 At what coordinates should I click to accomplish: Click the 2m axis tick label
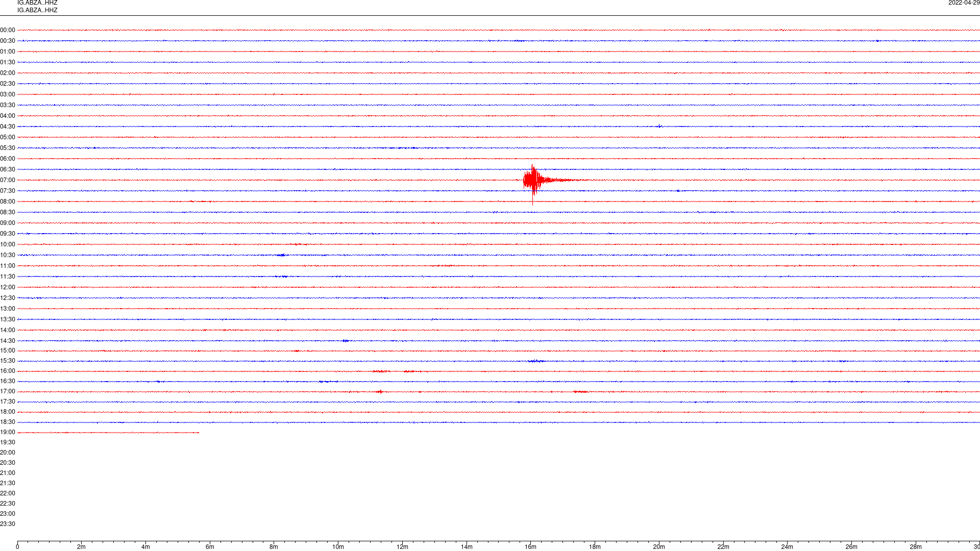pos(81,547)
